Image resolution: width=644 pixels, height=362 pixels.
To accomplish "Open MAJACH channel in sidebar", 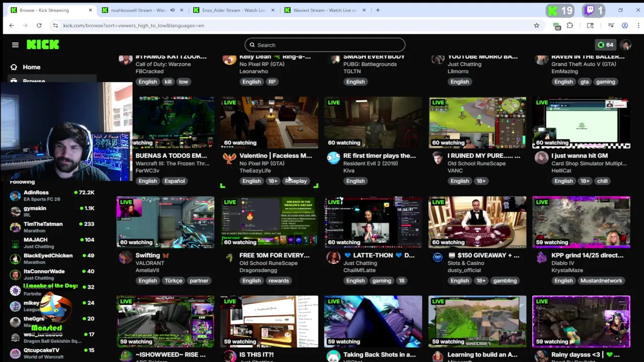I will click(x=52, y=243).
